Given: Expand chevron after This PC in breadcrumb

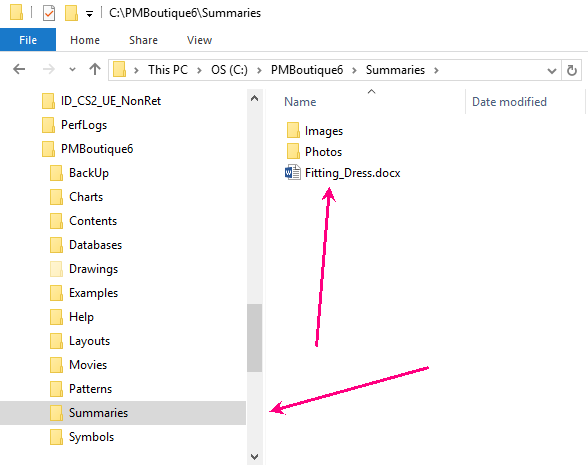Looking at the screenshot, I should pos(199,70).
